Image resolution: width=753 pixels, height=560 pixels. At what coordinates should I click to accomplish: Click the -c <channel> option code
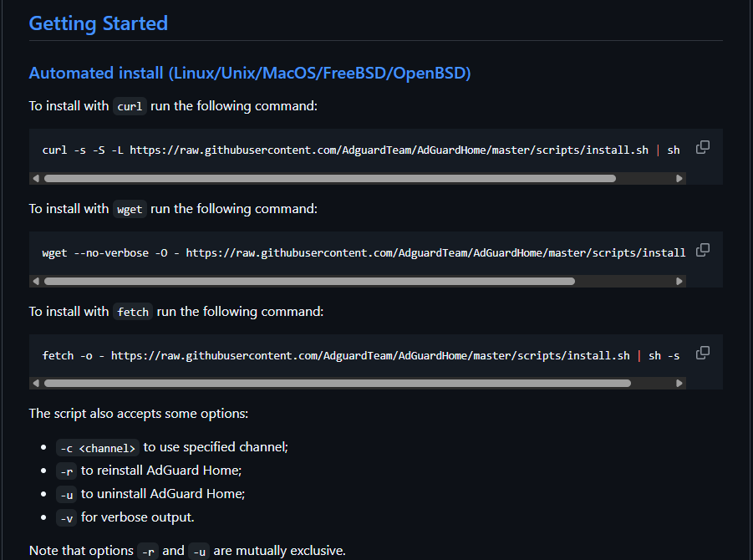97,448
